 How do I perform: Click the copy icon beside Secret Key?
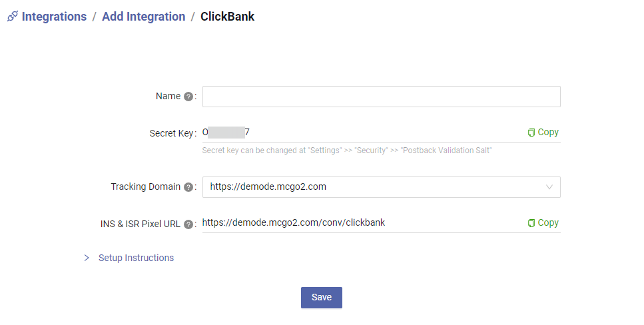coord(531,133)
